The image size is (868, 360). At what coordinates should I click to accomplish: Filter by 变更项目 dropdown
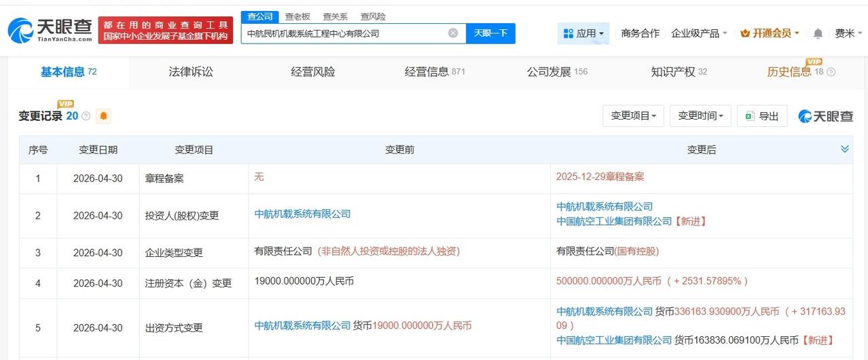633,116
